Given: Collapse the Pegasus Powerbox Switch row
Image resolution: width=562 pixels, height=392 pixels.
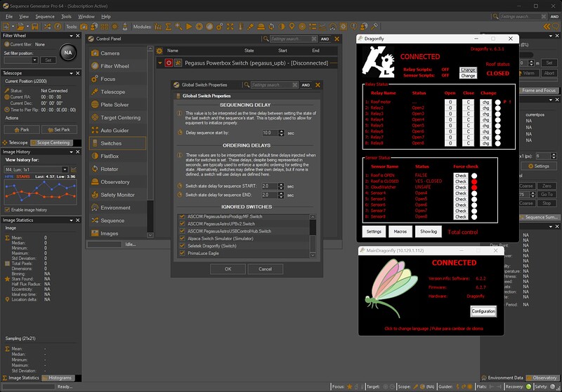Looking at the screenshot, I should click(159, 63).
